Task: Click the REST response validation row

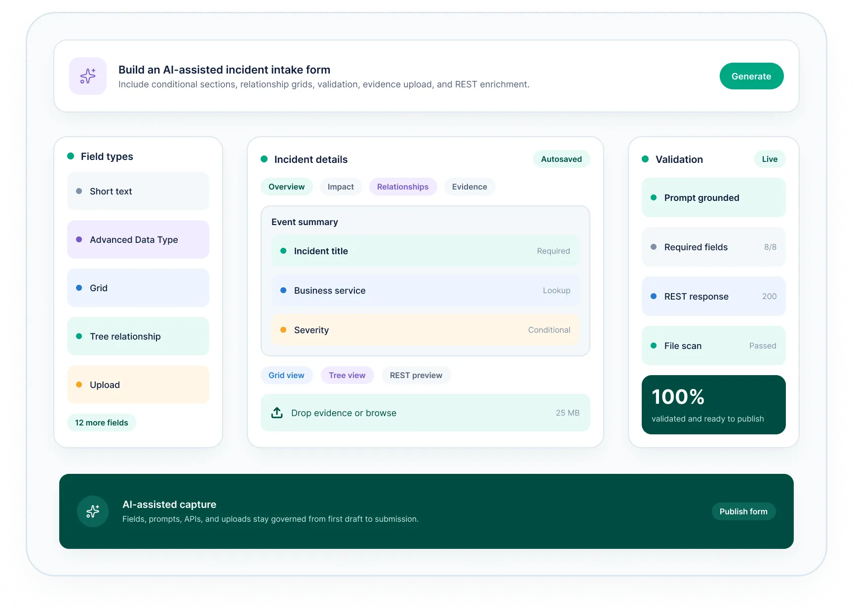Action: point(714,296)
